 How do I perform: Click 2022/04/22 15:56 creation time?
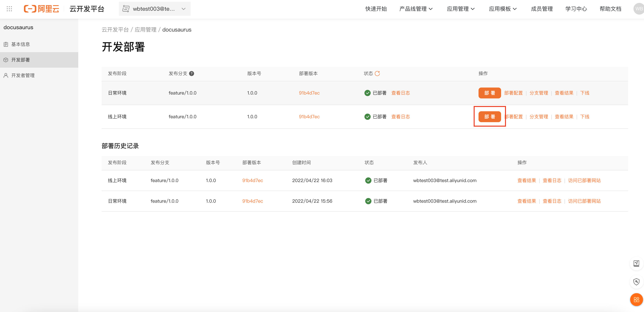tap(312, 201)
